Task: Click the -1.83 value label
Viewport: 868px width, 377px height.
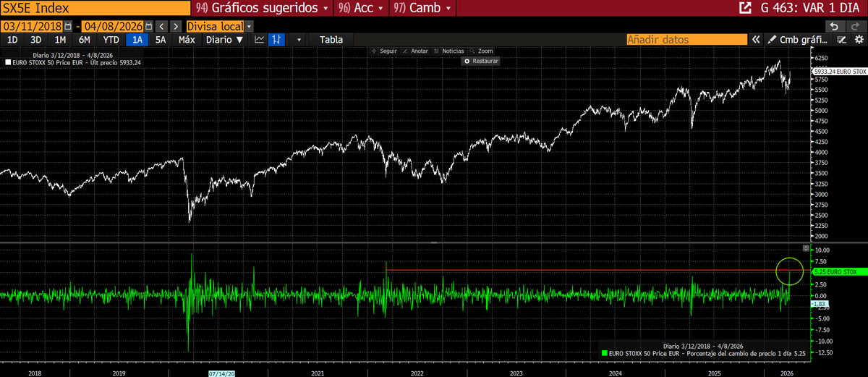Action: [x=821, y=305]
